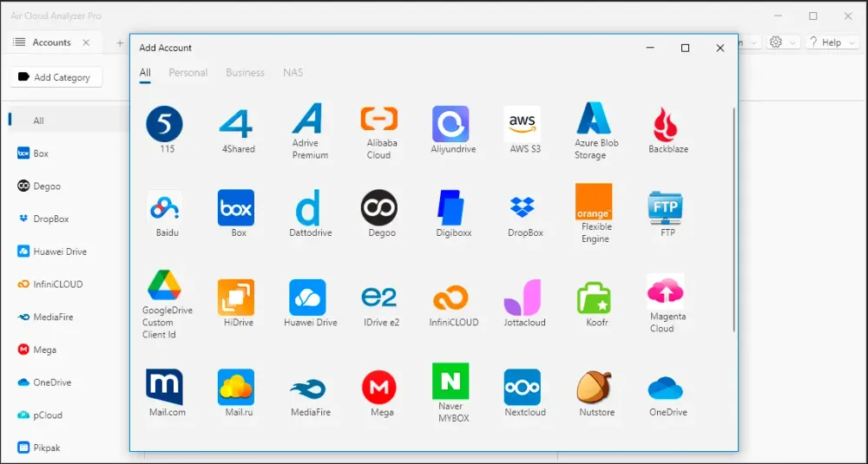Switch to the Business tab
The image size is (868, 464).
click(246, 73)
